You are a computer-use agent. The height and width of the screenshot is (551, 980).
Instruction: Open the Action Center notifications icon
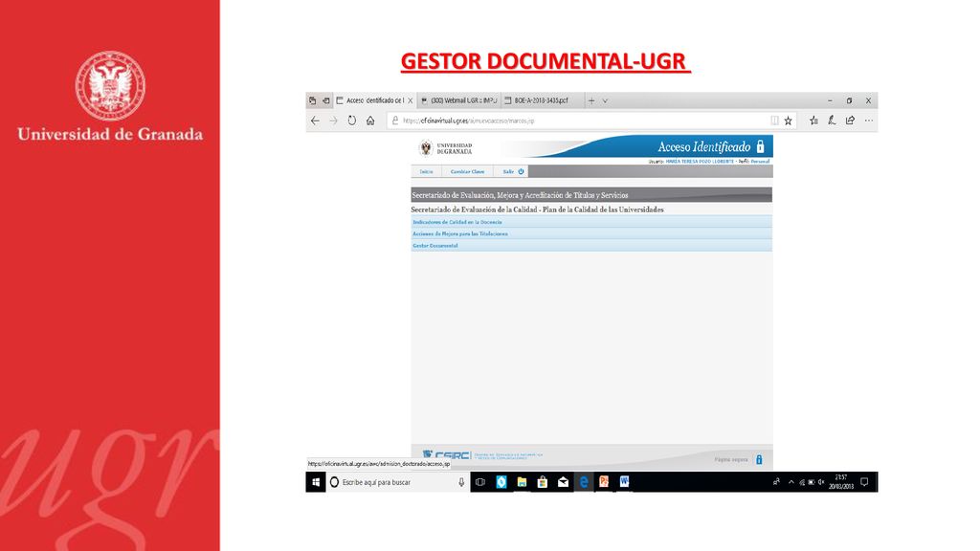click(864, 482)
